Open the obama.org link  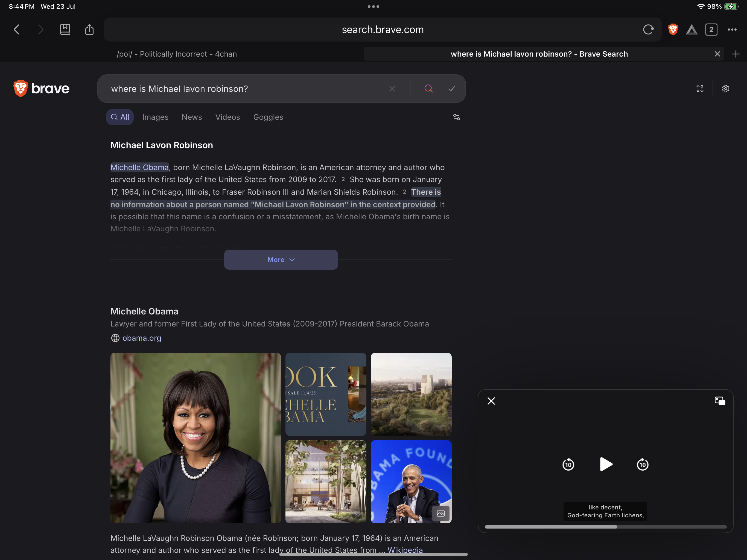pyautogui.click(x=141, y=338)
